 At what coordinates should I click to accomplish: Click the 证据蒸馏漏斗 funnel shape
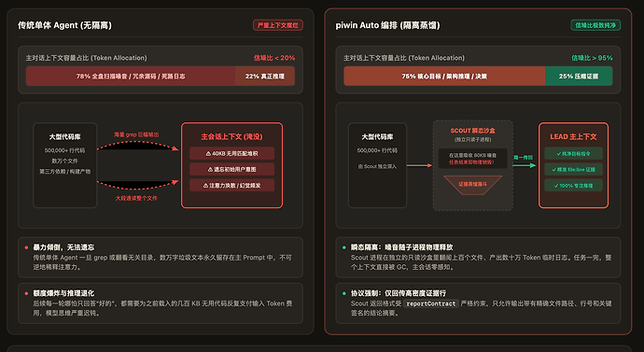472,185
